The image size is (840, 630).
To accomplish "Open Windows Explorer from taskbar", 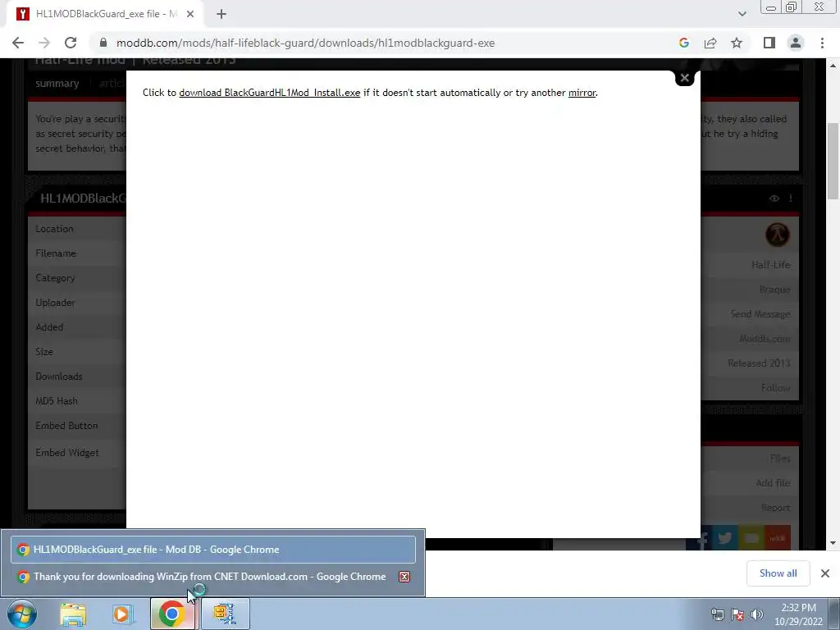I will point(73,614).
